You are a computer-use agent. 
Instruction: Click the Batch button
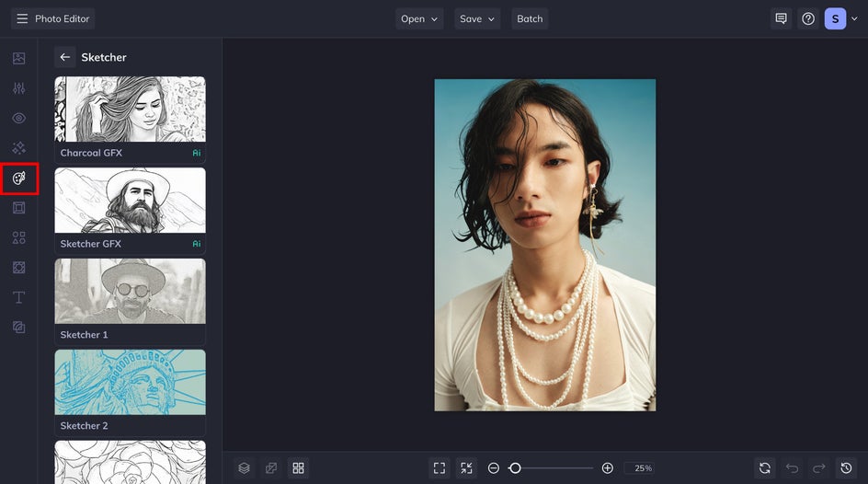pos(530,18)
